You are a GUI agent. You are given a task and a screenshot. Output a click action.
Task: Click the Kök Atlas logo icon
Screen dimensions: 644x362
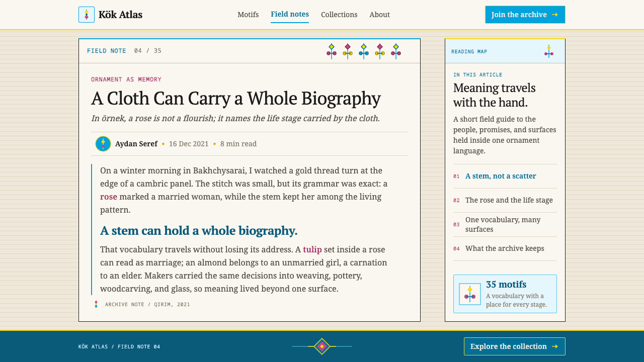pyautogui.click(x=87, y=15)
